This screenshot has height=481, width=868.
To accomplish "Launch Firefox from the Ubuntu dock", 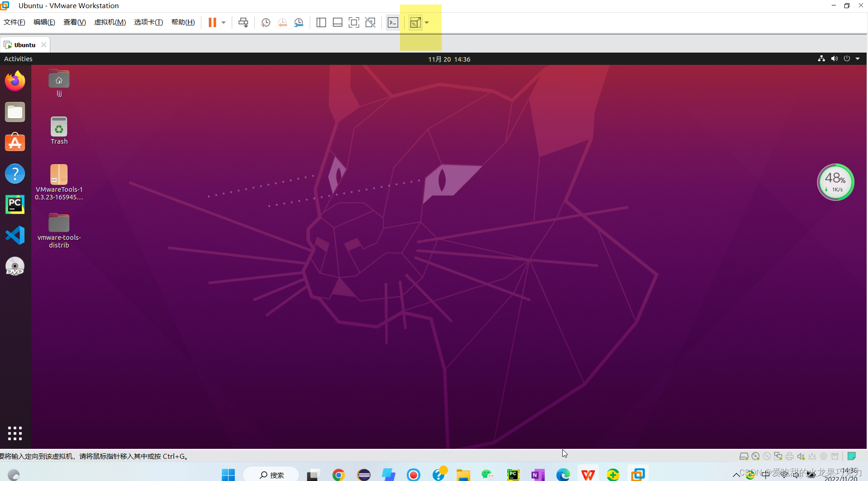I will [x=15, y=81].
